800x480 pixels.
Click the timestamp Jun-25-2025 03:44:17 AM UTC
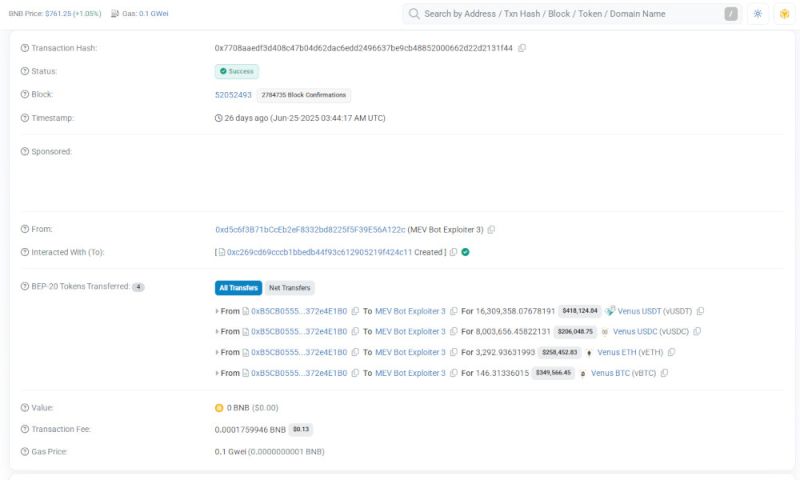click(328, 118)
